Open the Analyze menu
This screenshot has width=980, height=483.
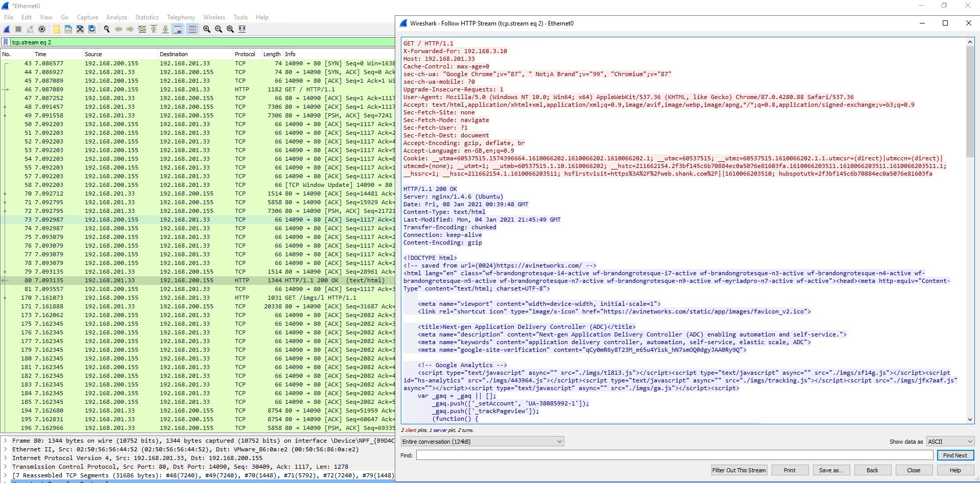(117, 17)
